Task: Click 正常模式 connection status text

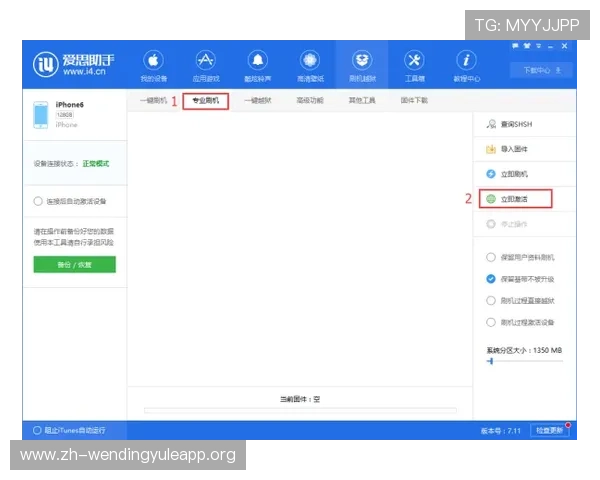Action: coord(96,164)
